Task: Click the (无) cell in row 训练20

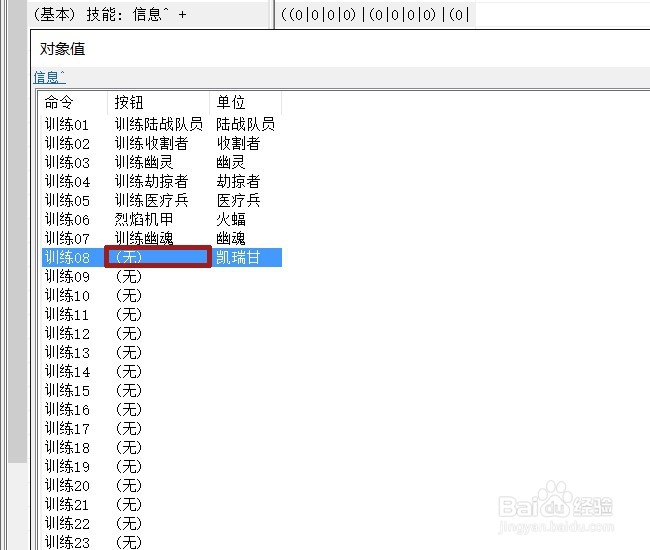Action: [x=129, y=486]
